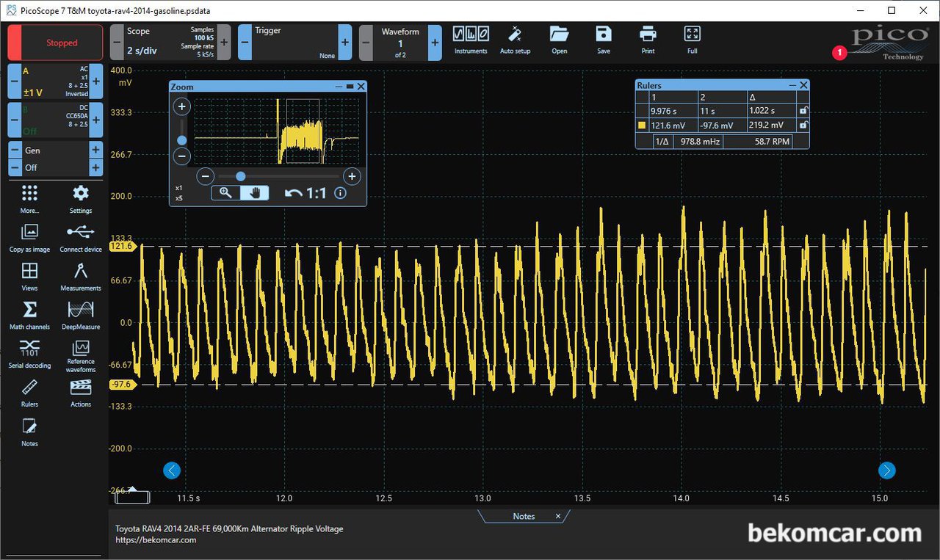Open Channel A settings

tap(55, 81)
